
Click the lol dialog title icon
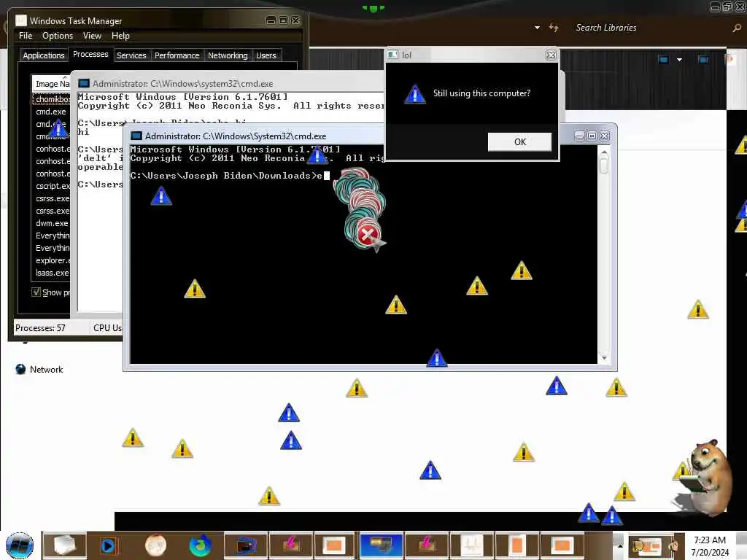tap(392, 55)
